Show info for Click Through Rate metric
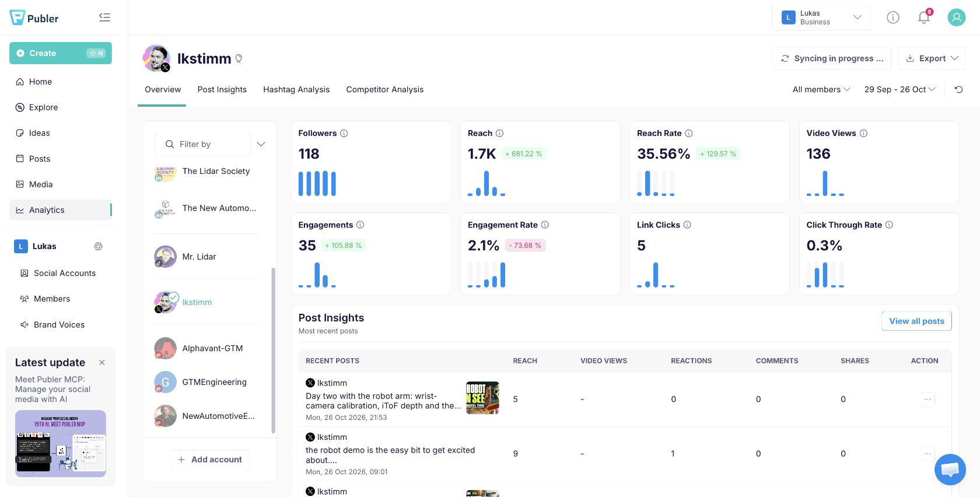This screenshot has width=980, height=497. 889,225
